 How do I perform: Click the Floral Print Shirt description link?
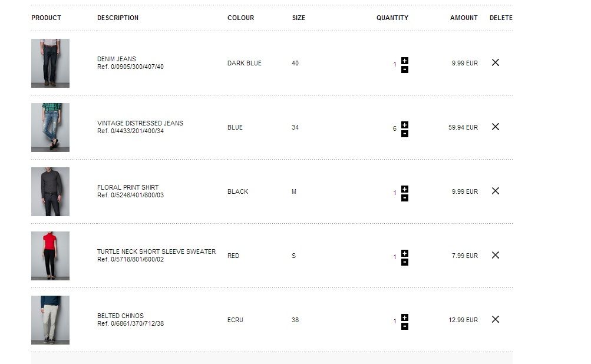[x=128, y=187]
